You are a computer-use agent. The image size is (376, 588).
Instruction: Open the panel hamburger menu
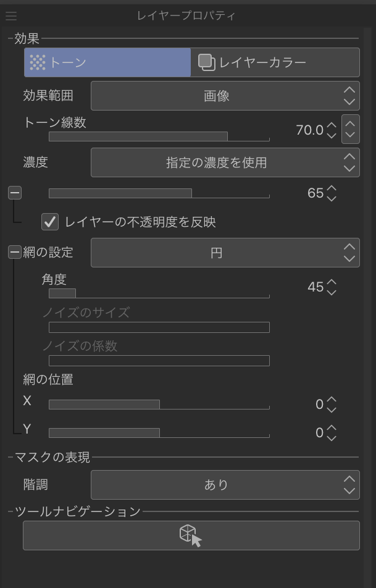click(10, 16)
